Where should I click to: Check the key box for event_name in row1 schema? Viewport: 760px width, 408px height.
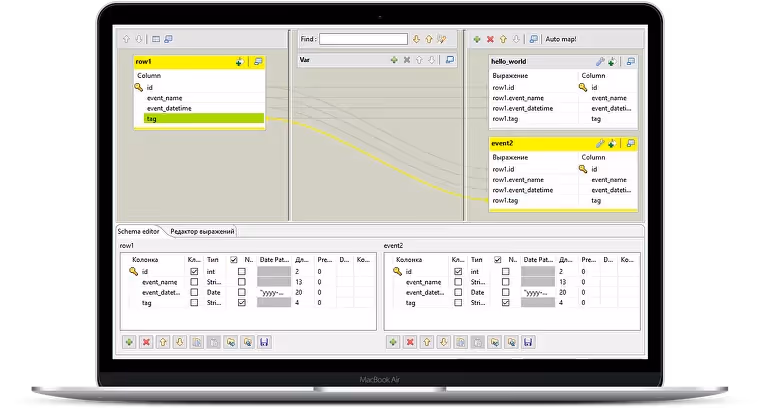pyautogui.click(x=194, y=282)
